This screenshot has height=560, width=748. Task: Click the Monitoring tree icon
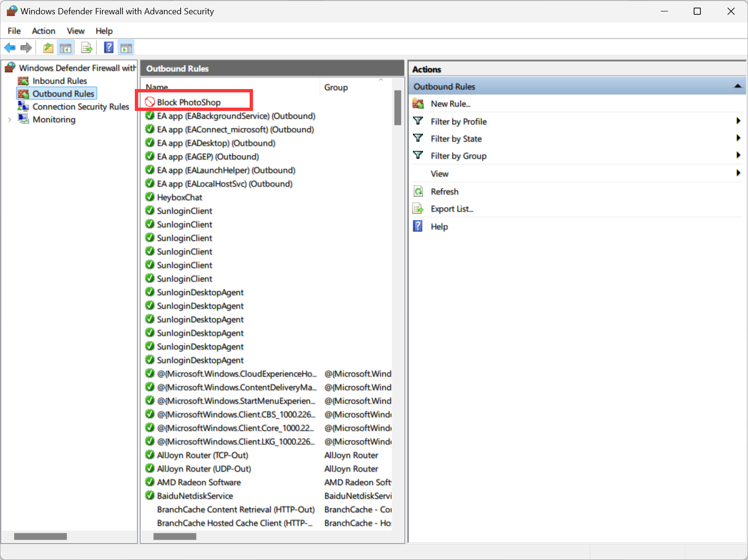(23, 119)
